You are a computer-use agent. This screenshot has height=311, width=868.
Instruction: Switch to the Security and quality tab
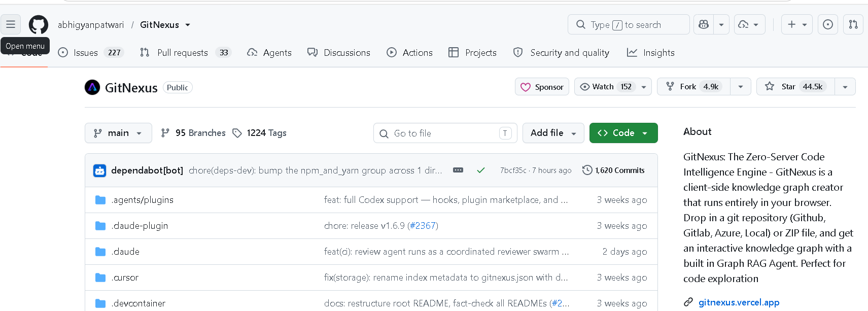(561, 53)
